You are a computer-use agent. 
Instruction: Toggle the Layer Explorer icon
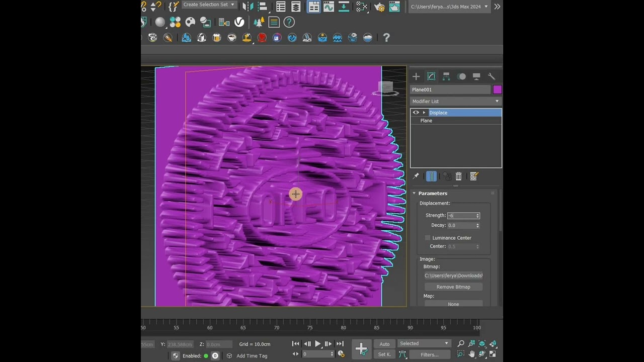click(296, 7)
